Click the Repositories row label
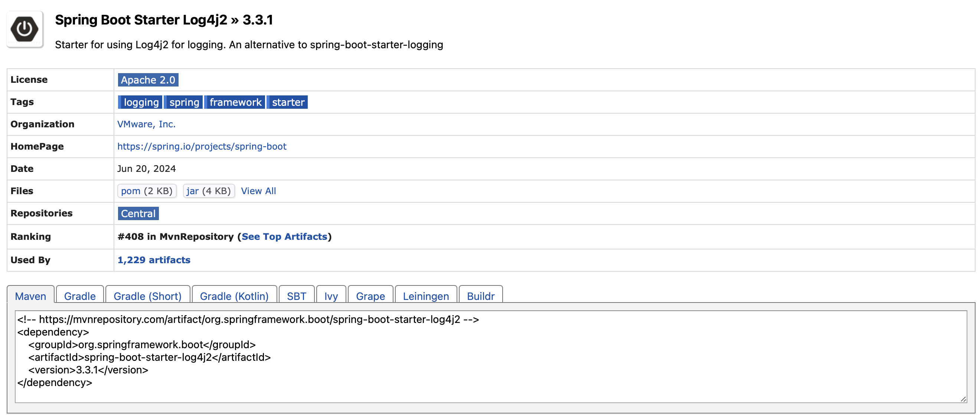 tap(42, 213)
